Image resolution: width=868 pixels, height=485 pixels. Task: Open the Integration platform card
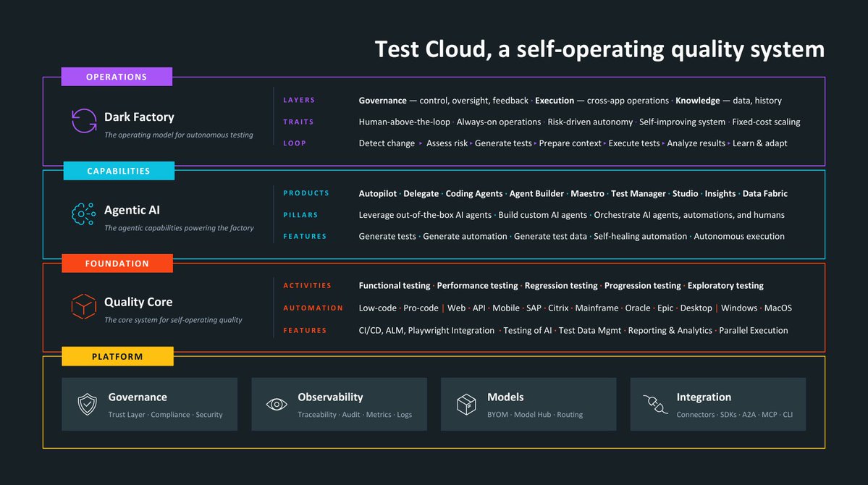(x=718, y=404)
